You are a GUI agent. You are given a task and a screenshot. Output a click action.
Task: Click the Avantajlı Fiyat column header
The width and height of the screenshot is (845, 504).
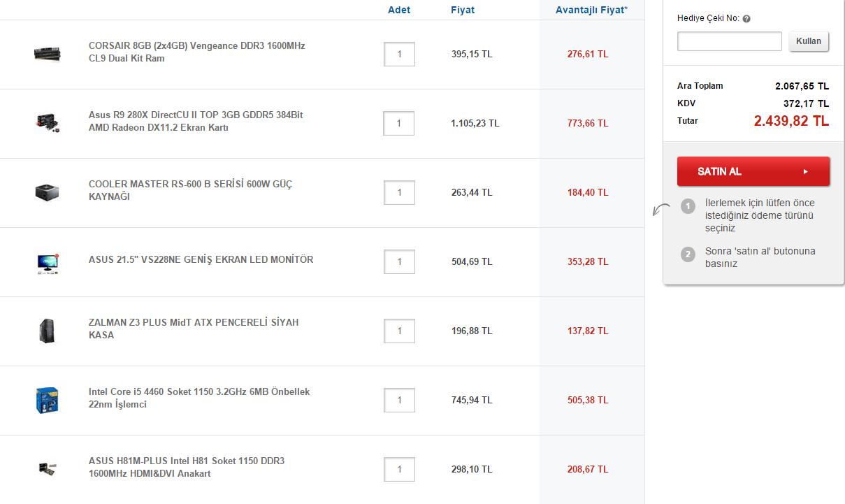click(591, 10)
